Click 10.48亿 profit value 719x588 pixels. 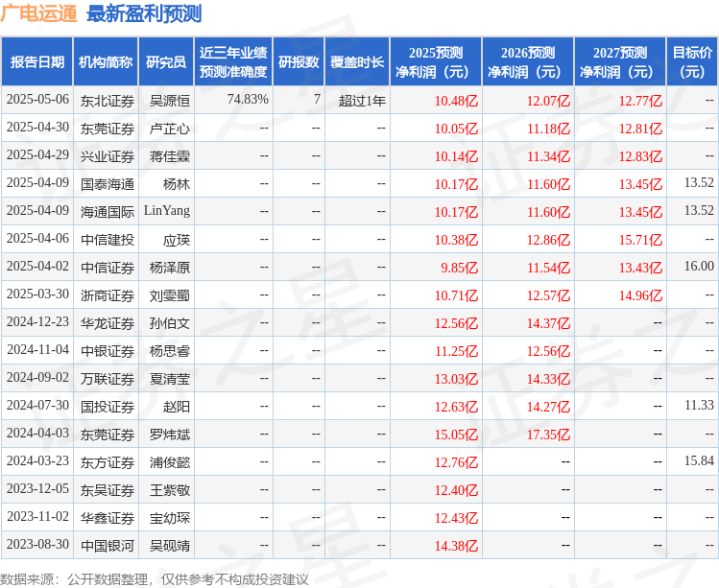(456, 101)
